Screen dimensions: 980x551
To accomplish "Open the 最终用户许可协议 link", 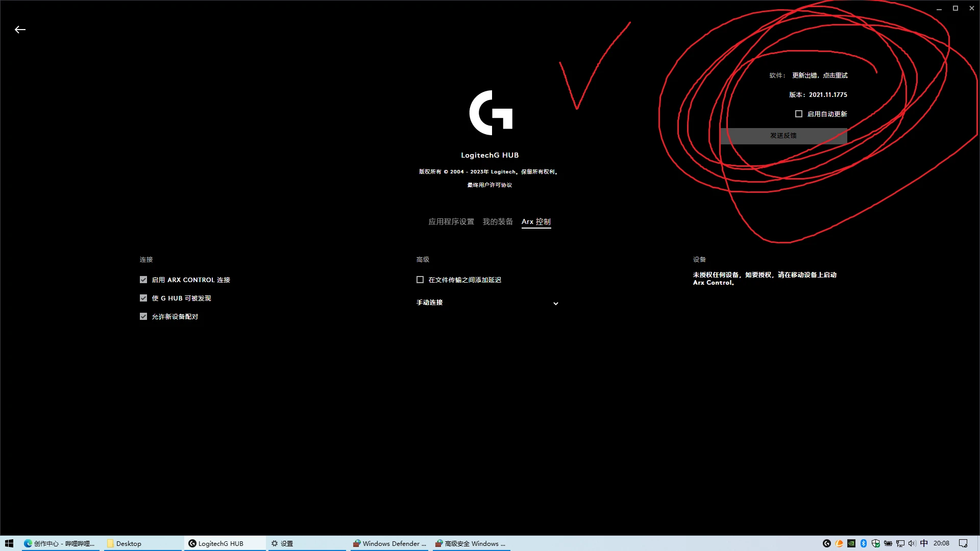I will pos(489,185).
